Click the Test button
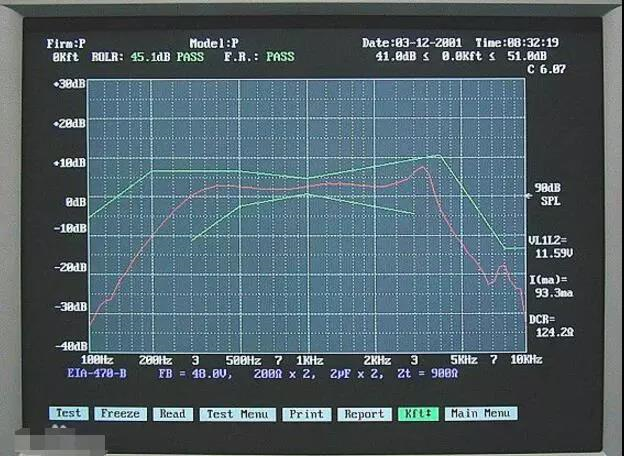Screen dimensions: 624x456 [68, 413]
